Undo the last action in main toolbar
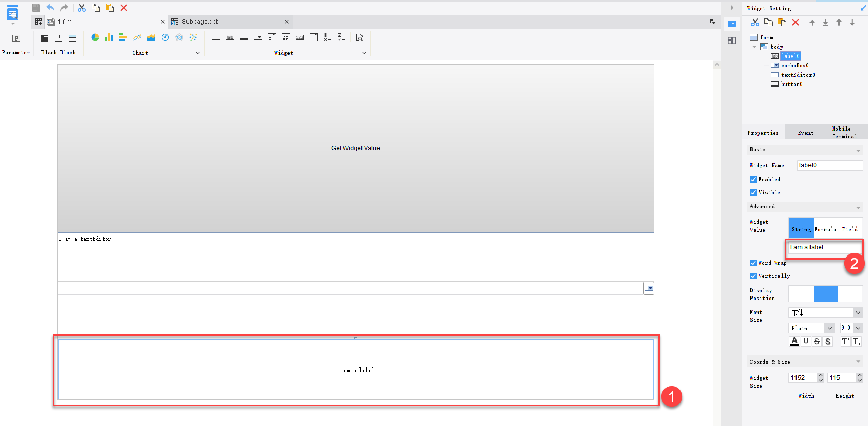This screenshot has width=868, height=426. [50, 8]
